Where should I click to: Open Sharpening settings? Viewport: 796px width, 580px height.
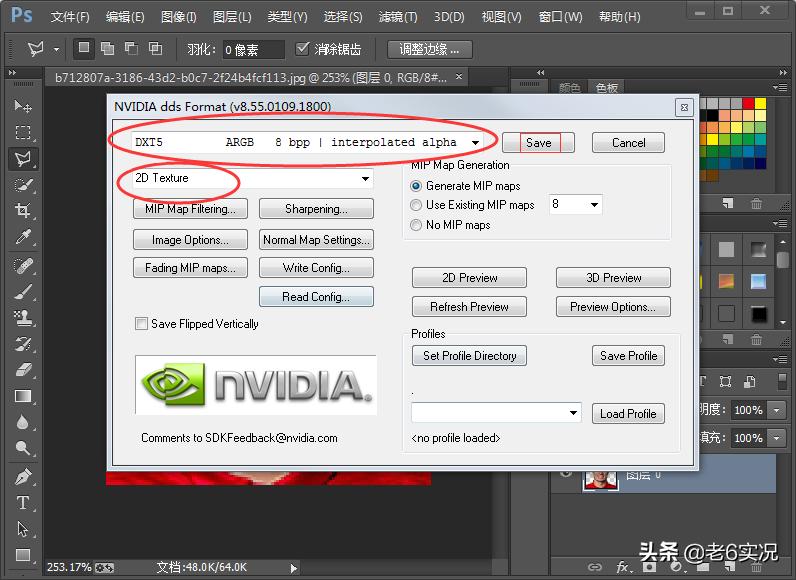point(316,209)
